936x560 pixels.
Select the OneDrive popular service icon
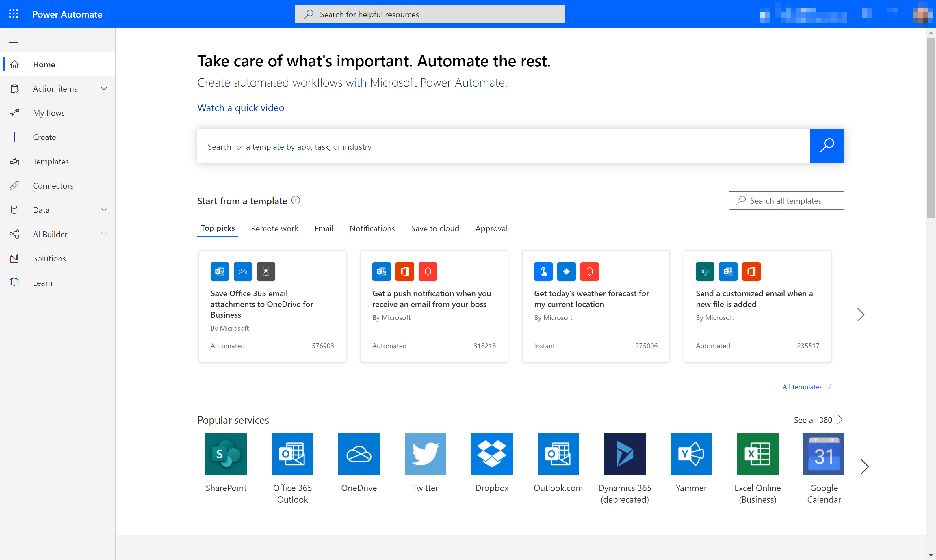[359, 454]
